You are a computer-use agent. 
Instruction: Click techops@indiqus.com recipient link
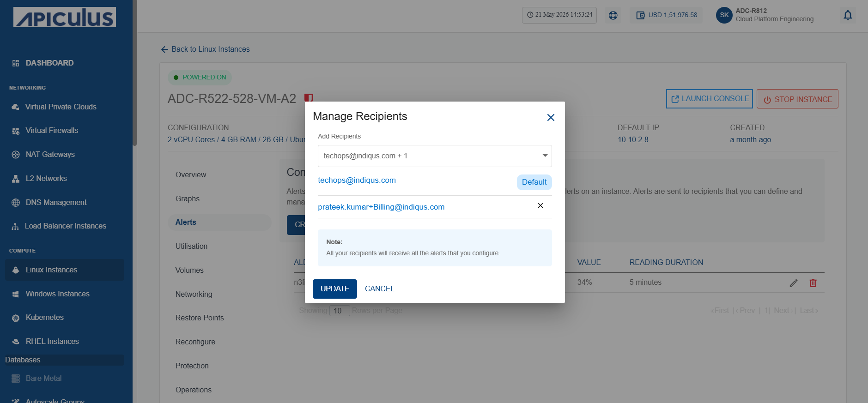tap(357, 180)
